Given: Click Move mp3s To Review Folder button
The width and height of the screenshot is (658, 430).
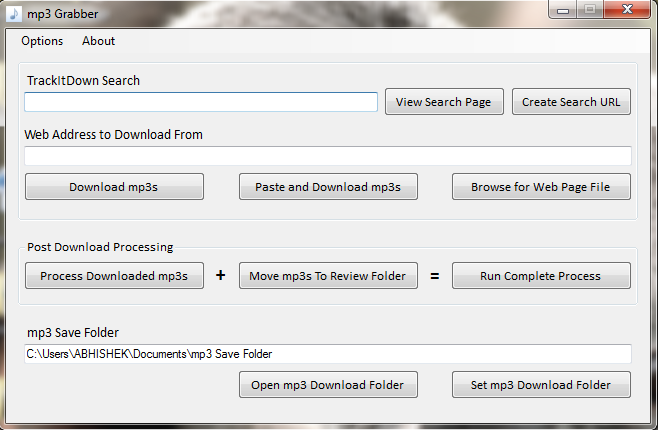Looking at the screenshot, I should pyautogui.click(x=328, y=276).
